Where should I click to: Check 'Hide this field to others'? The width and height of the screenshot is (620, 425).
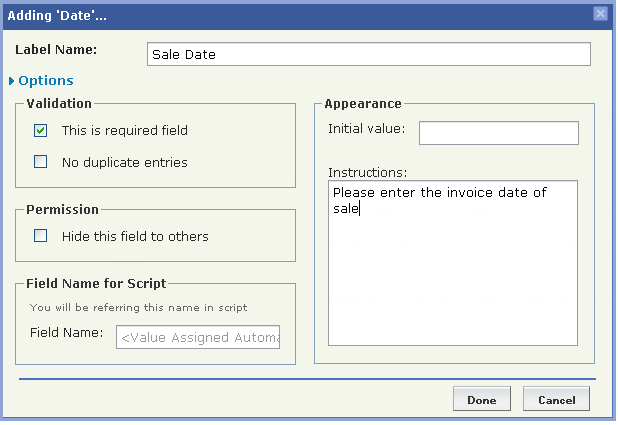(41, 237)
